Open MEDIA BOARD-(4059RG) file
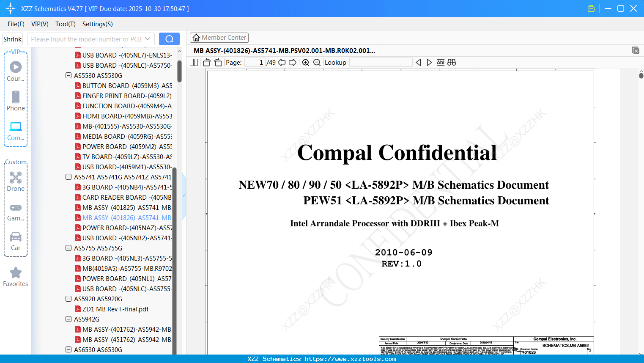The height and width of the screenshot is (363, 644). click(123, 137)
